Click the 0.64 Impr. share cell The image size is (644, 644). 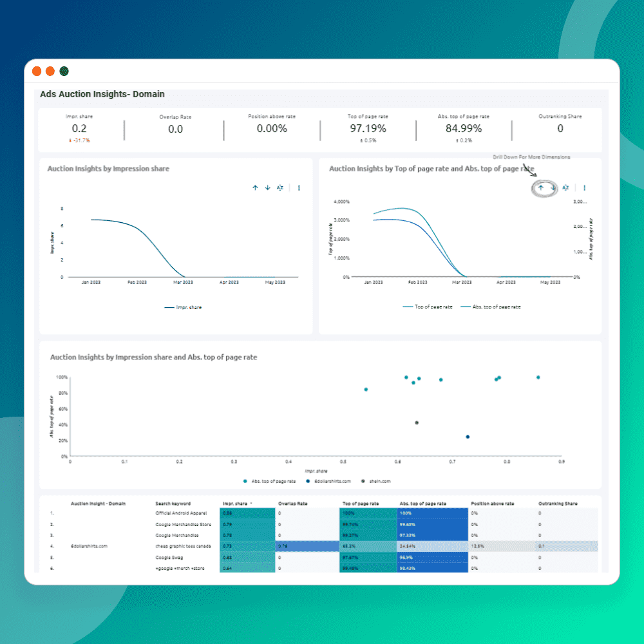click(247, 568)
